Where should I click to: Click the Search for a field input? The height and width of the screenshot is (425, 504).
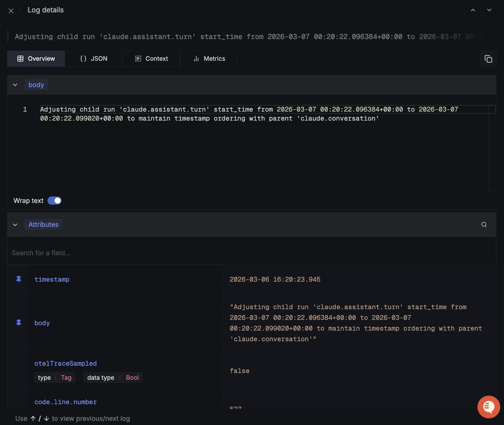(x=251, y=253)
